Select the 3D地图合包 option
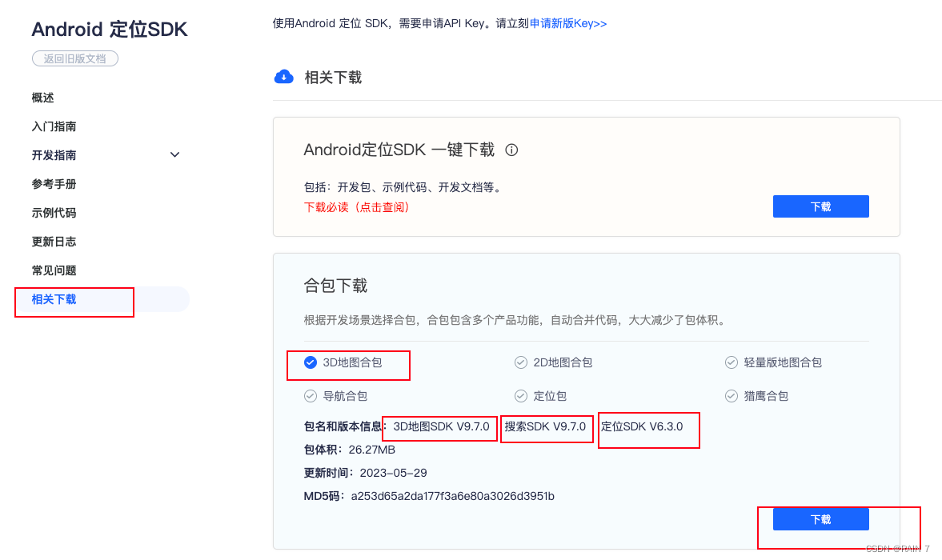The width and height of the screenshot is (942, 560). pos(343,362)
